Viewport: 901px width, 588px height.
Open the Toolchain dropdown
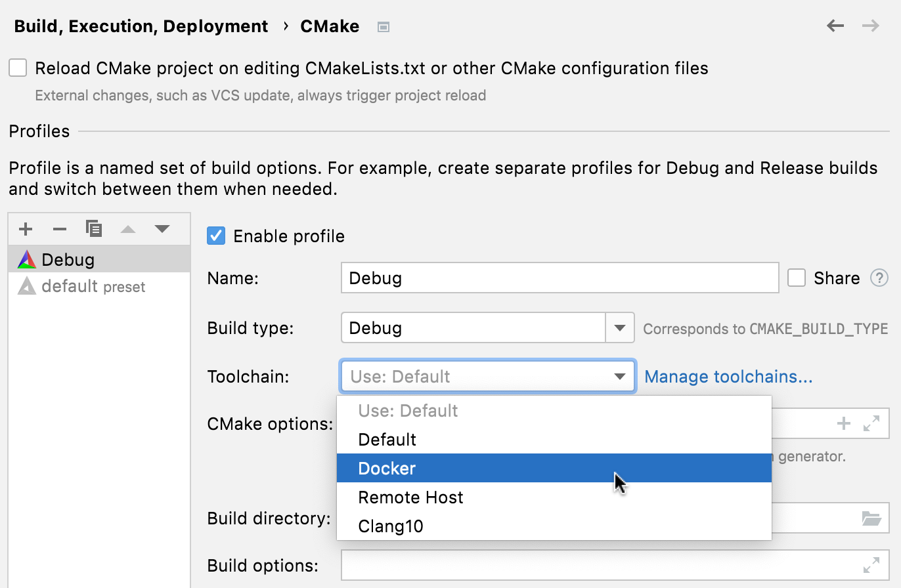[x=619, y=376]
